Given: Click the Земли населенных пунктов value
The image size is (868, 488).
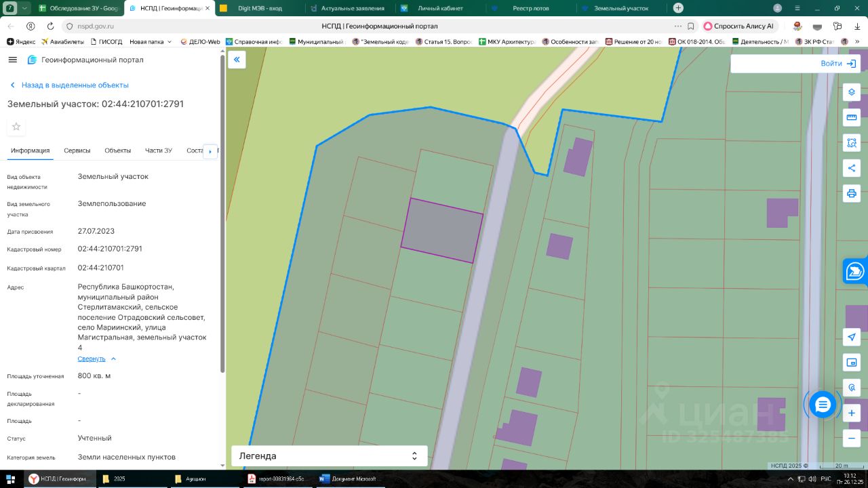Looking at the screenshot, I should pos(127,457).
